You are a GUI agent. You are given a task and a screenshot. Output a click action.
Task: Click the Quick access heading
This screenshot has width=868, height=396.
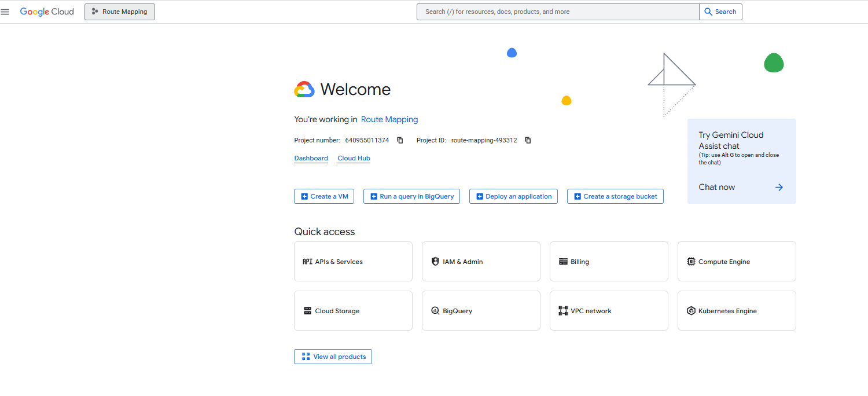pyautogui.click(x=325, y=232)
